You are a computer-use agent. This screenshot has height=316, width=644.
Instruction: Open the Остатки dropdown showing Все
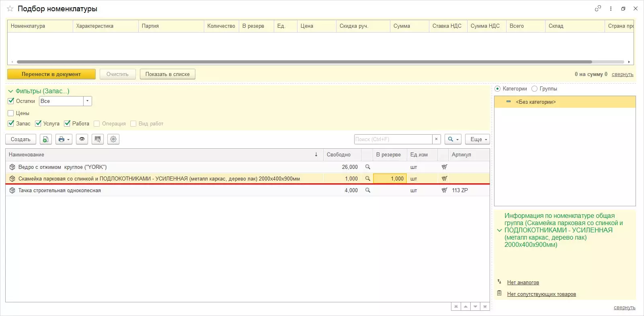(x=87, y=101)
